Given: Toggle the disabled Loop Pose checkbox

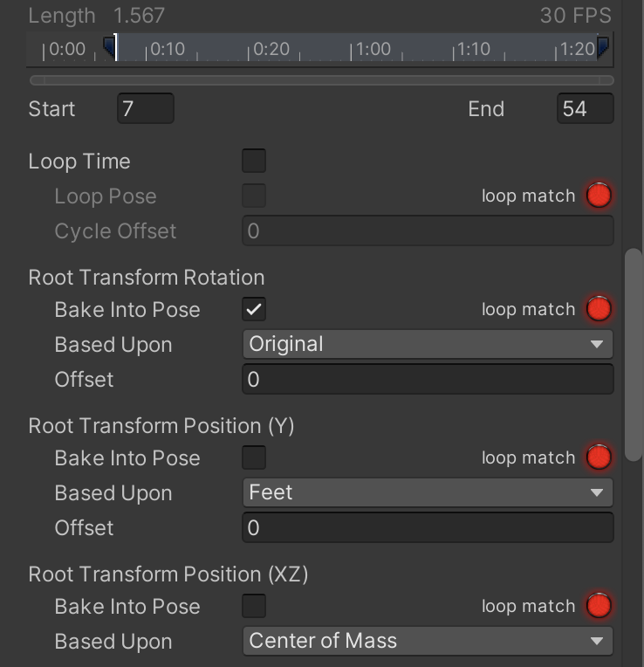Looking at the screenshot, I should [x=254, y=196].
